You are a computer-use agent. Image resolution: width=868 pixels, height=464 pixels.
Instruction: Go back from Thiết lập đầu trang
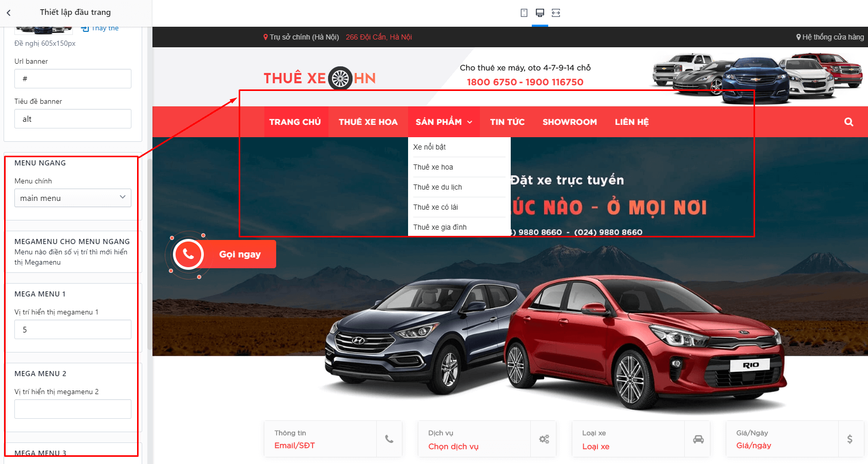tap(9, 13)
